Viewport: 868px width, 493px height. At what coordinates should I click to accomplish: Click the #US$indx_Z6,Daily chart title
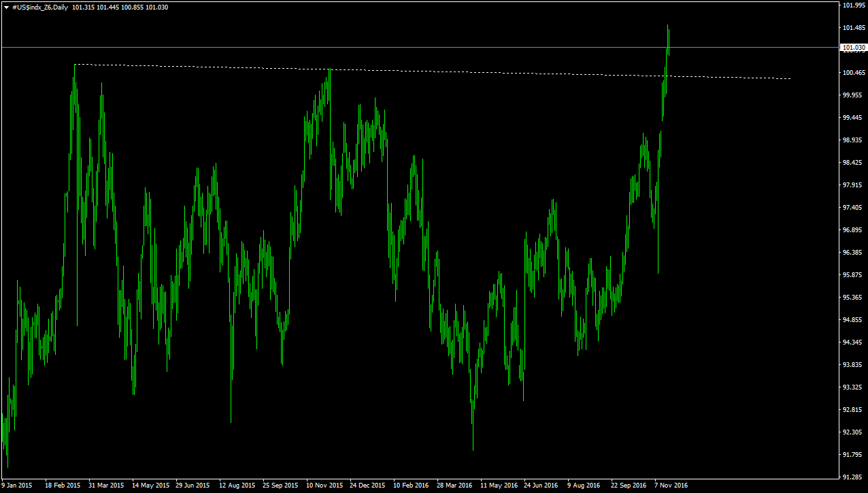pyautogui.click(x=39, y=7)
